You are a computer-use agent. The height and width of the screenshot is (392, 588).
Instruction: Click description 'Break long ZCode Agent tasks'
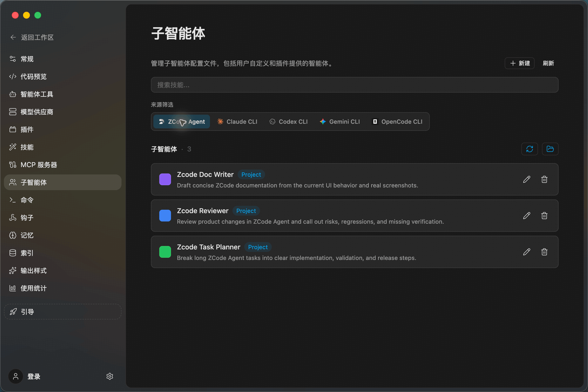click(x=296, y=258)
